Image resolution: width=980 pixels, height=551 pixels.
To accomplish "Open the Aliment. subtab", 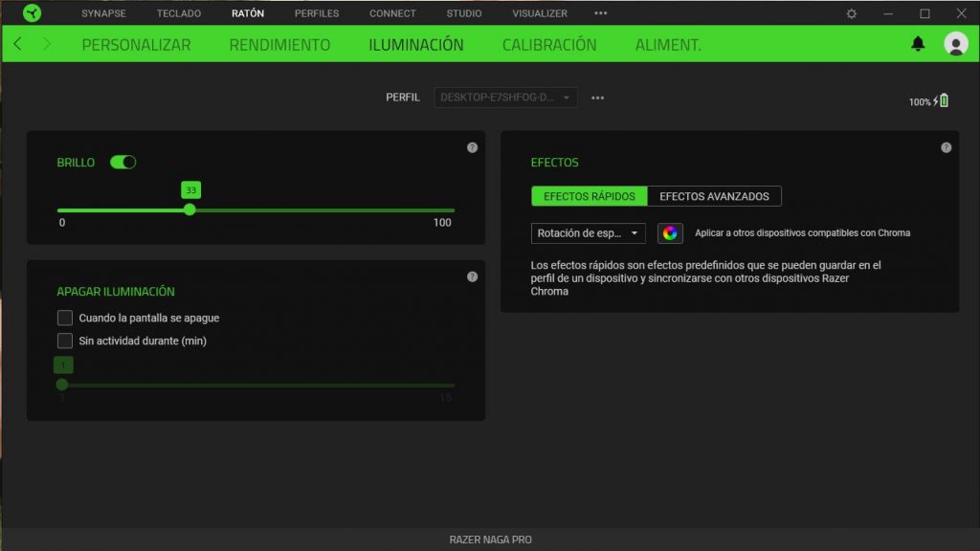I will click(668, 45).
